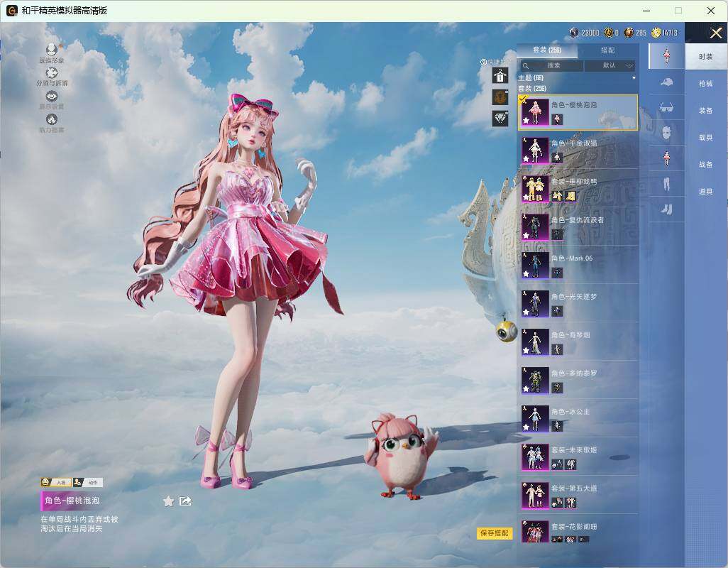
Task: Select outfit 角色-冰公主
Action: tap(578, 419)
